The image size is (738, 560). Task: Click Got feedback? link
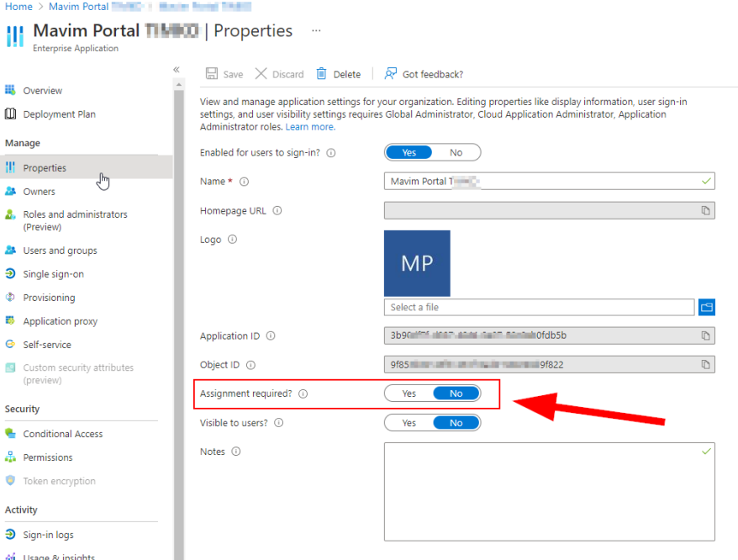(x=433, y=75)
